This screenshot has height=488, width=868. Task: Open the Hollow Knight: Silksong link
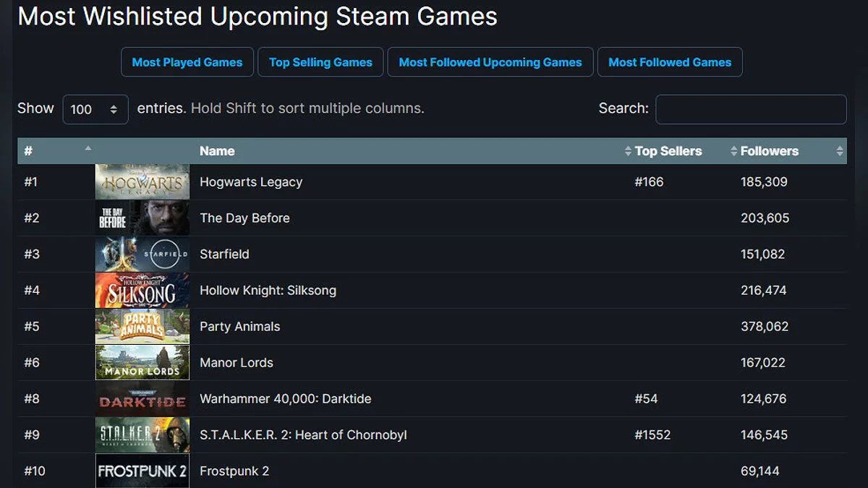click(x=268, y=291)
